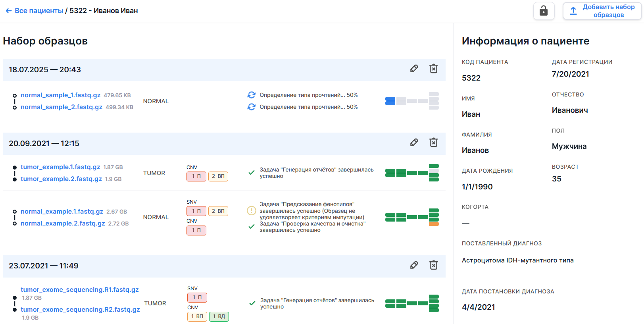Click the '2 ВП' SNV badge for normal_example

coord(218,211)
